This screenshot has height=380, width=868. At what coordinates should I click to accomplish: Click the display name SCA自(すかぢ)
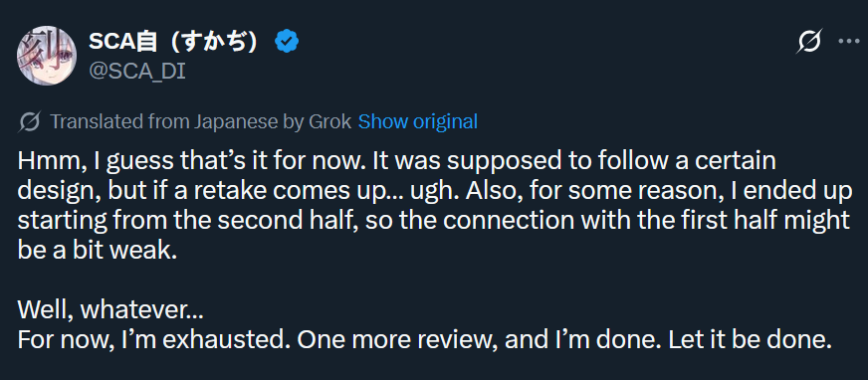tap(172, 42)
